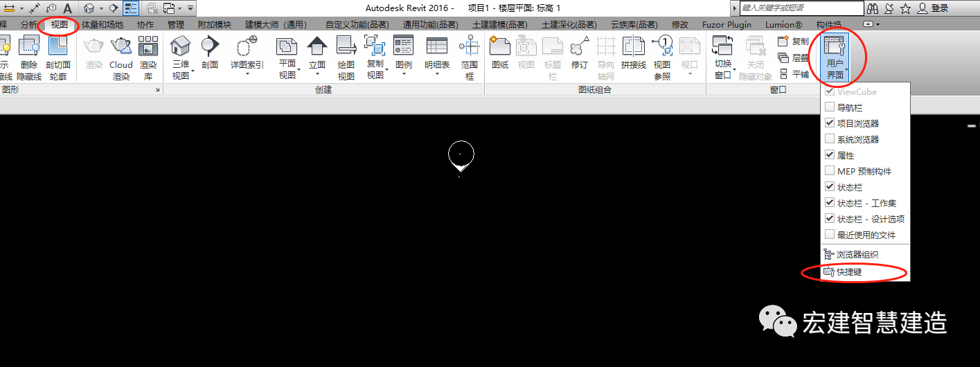This screenshot has width=980, height=367.
Task: Click the 登录 sign-in button
Action: (x=933, y=8)
